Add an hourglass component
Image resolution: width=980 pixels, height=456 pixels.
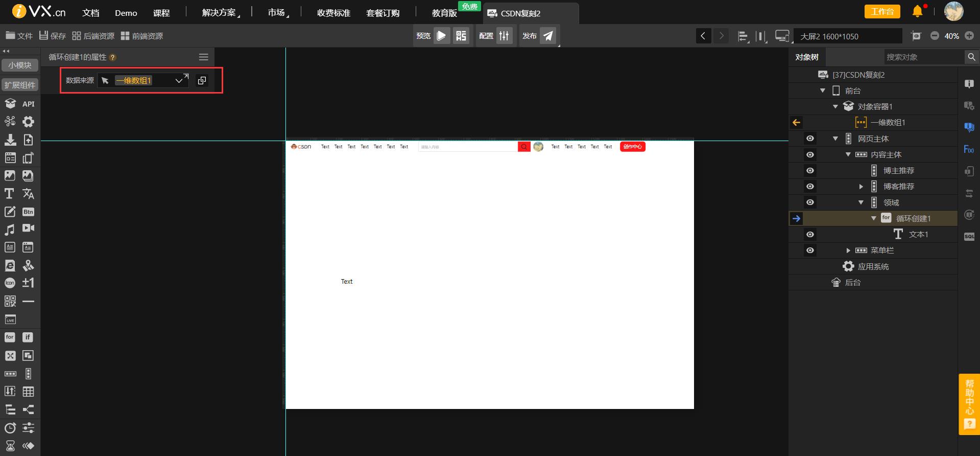point(10,446)
